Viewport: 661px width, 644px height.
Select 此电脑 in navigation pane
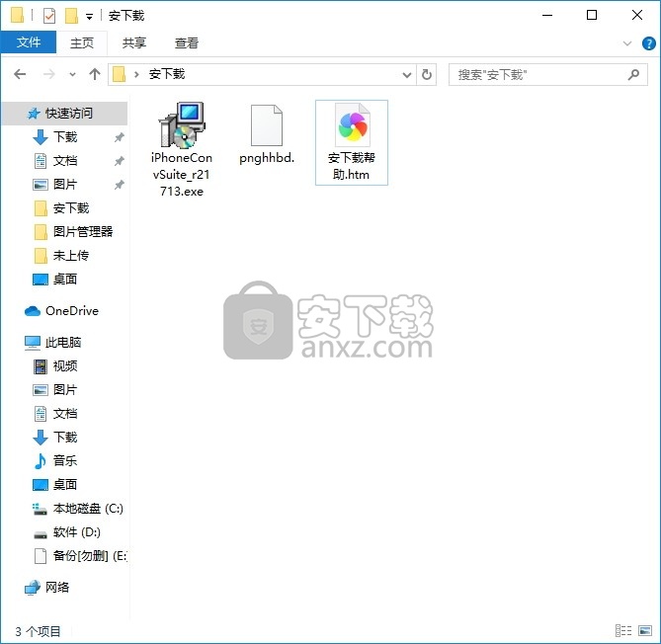point(64,342)
